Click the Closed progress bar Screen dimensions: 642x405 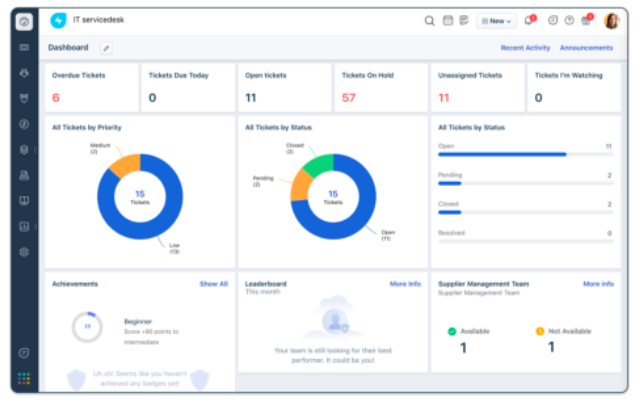click(x=526, y=212)
